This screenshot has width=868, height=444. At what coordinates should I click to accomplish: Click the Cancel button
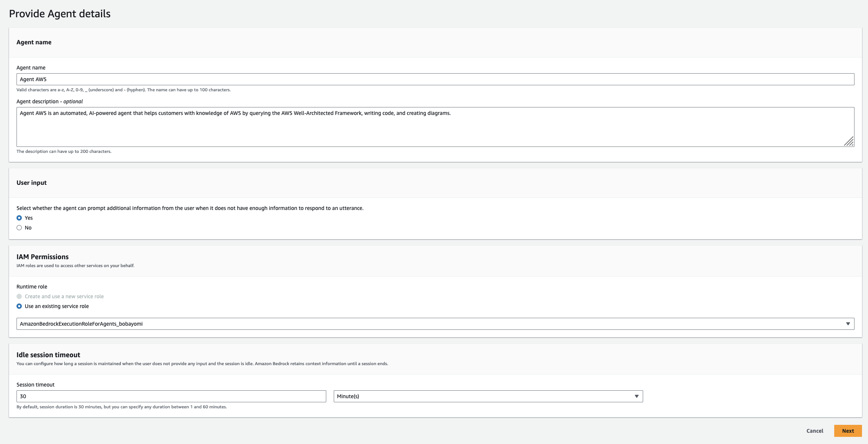(815, 431)
